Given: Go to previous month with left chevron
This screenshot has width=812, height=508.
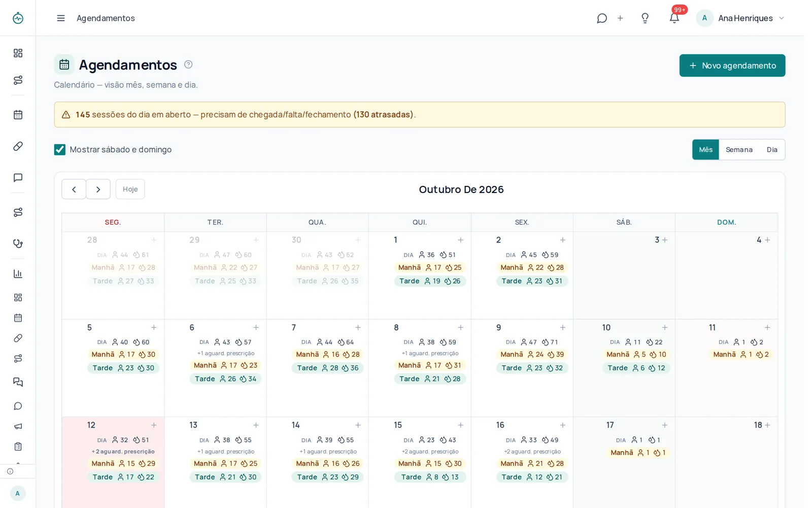Looking at the screenshot, I should (x=74, y=189).
